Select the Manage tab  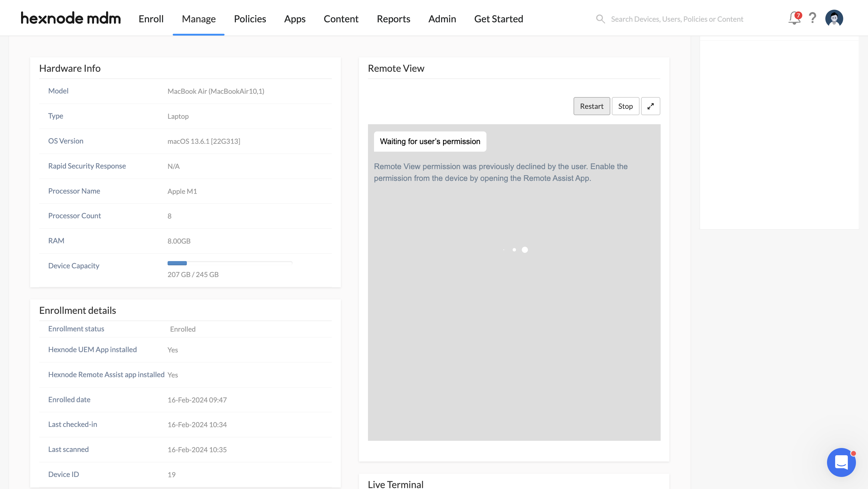tap(199, 19)
